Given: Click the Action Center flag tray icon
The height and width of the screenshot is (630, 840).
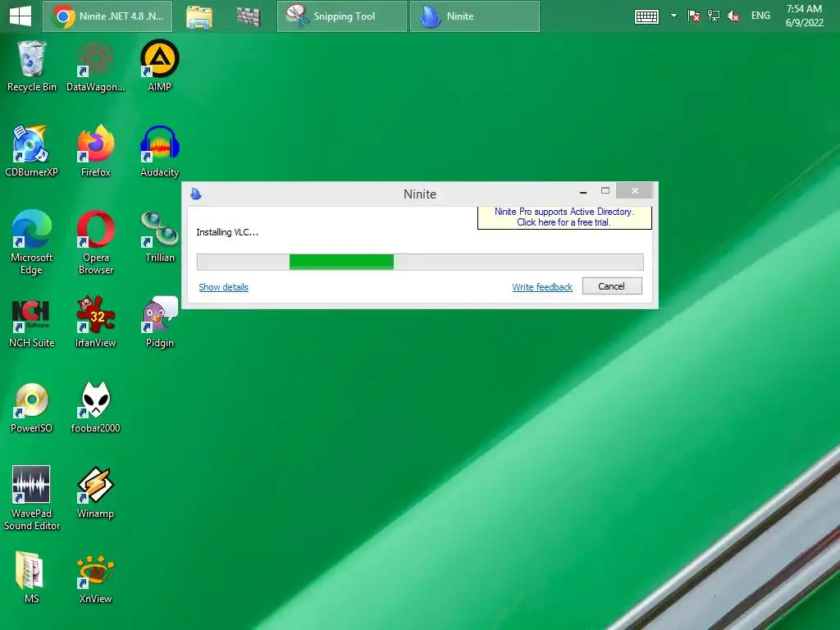Looking at the screenshot, I should click(x=693, y=16).
